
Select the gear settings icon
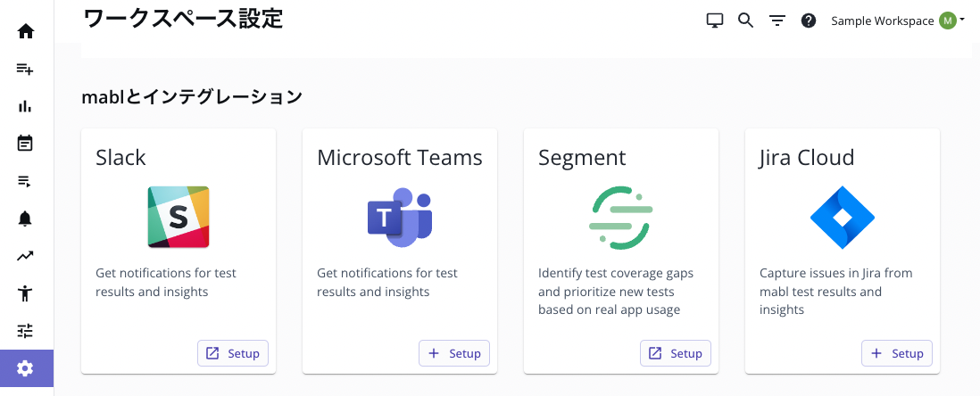pos(25,368)
